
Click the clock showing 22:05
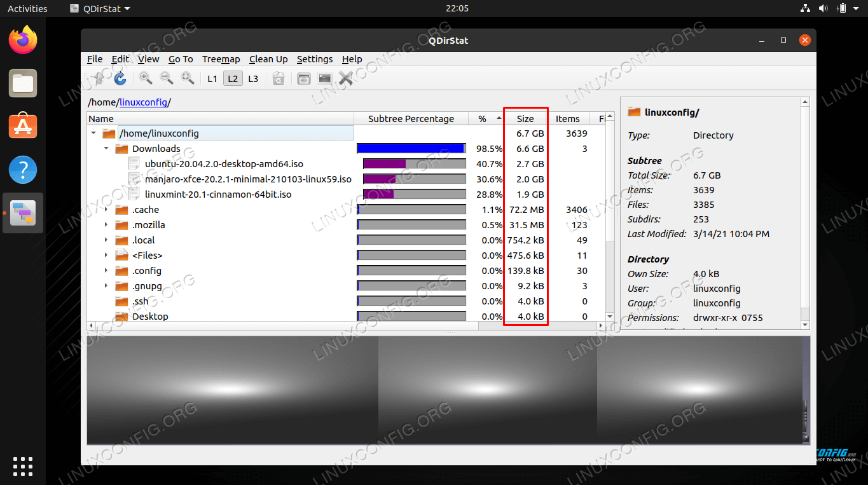(457, 8)
